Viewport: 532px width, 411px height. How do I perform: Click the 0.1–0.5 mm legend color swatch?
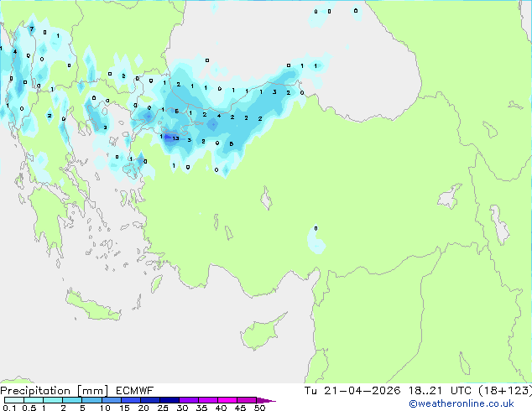tap(14, 400)
